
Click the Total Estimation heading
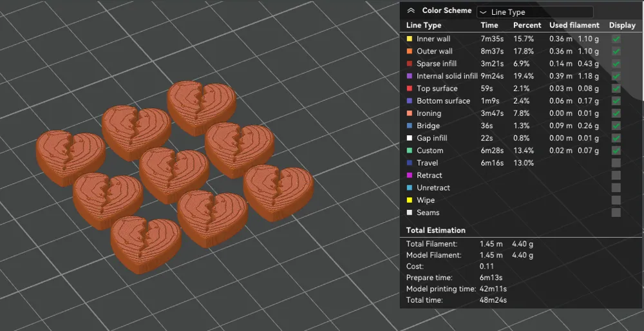[x=436, y=231]
